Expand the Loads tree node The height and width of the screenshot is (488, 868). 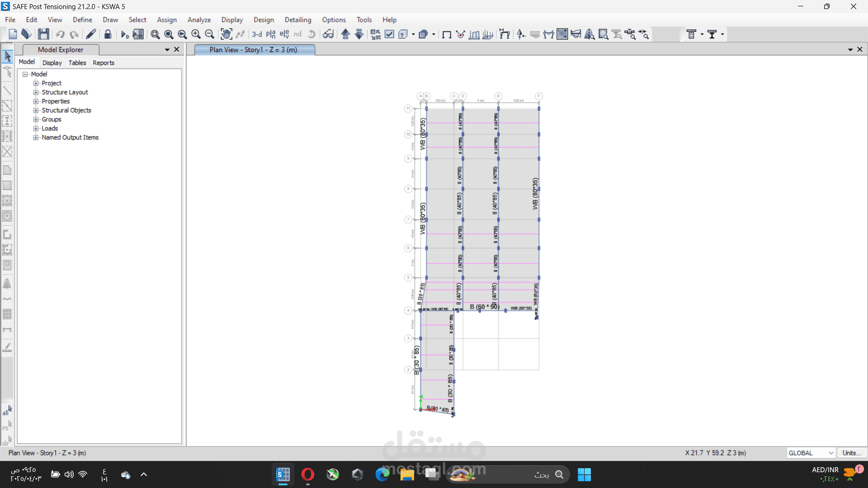(36, 128)
